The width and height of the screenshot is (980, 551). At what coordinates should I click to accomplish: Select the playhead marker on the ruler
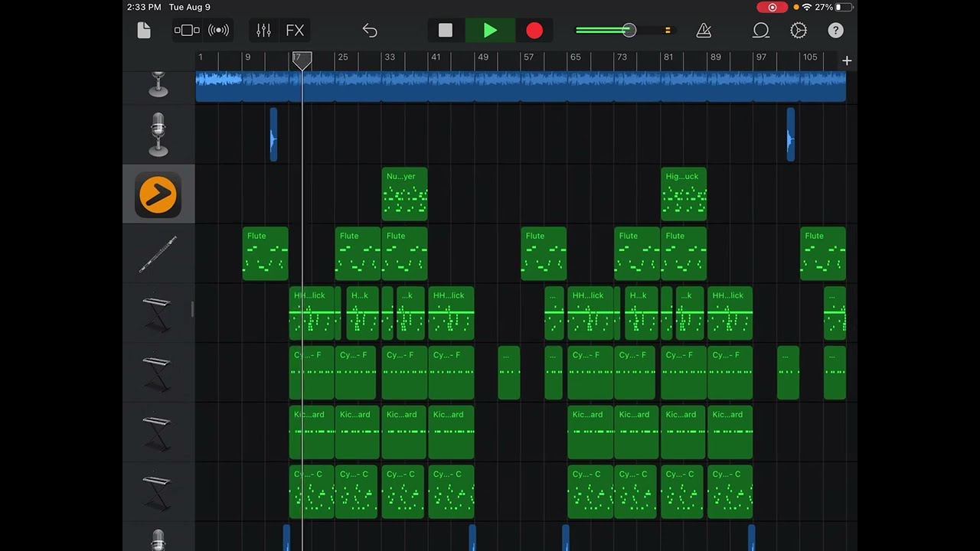click(x=302, y=60)
